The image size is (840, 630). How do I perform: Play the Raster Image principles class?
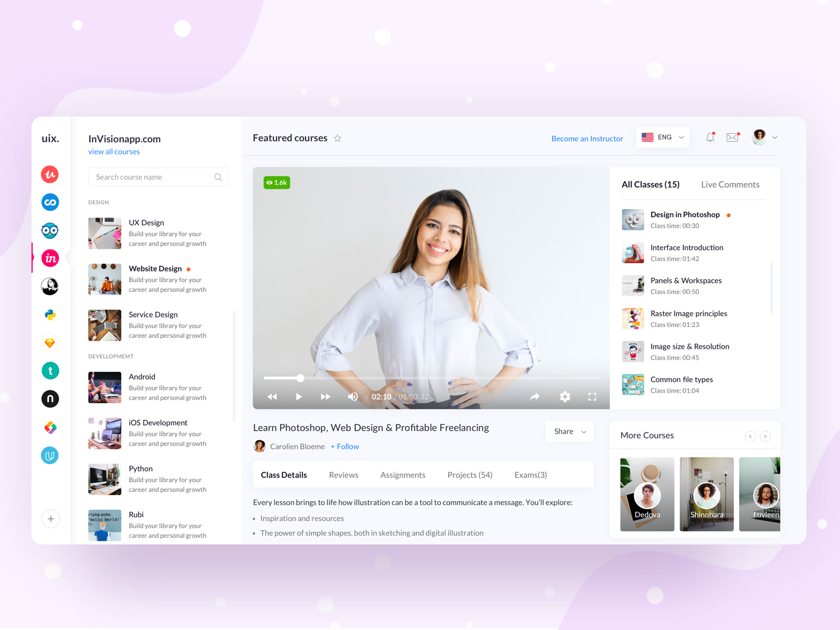point(693,319)
